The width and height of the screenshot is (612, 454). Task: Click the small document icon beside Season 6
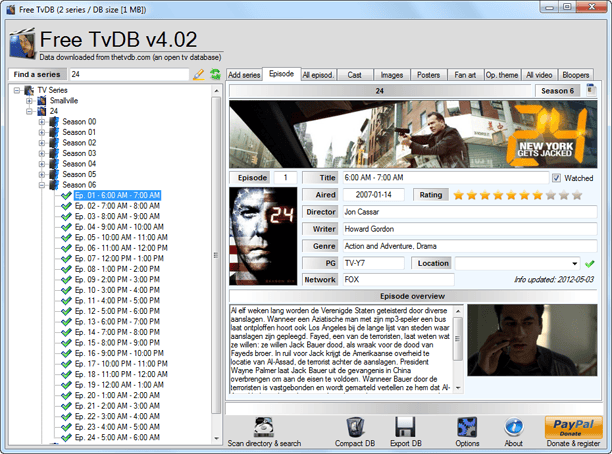[x=591, y=90]
